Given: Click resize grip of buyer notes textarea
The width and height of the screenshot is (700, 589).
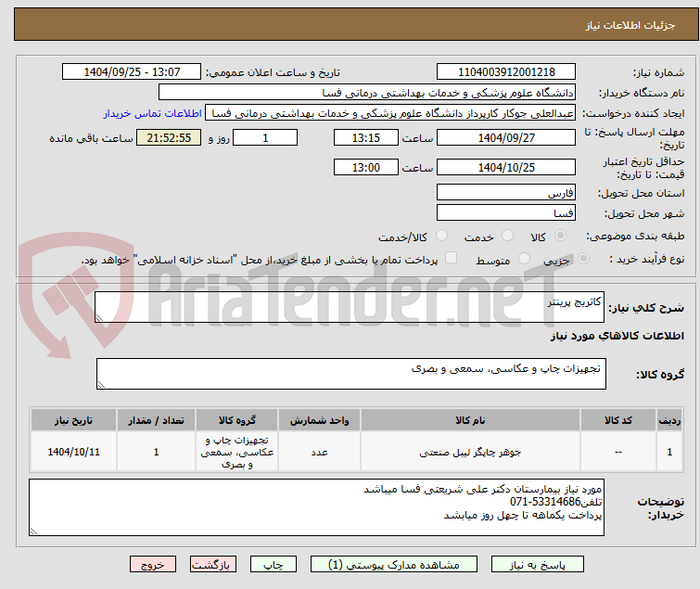Looking at the screenshot, I should 33,531.
